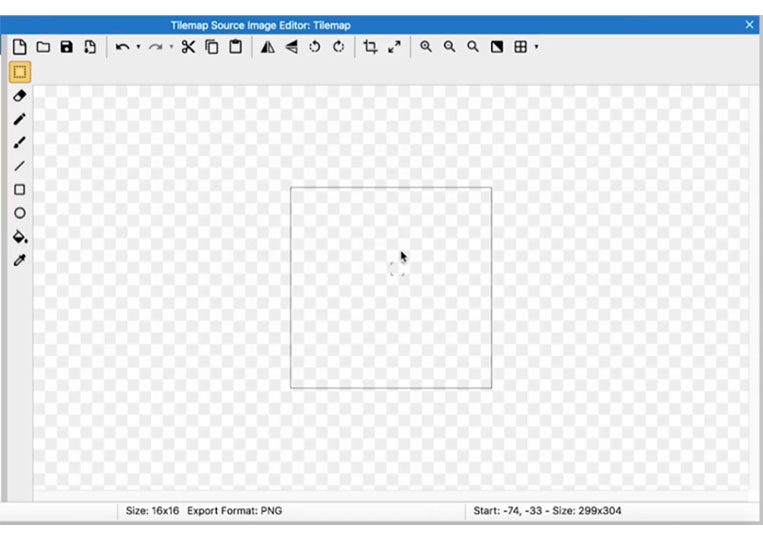Copy the selection
763x541 pixels.
coord(212,47)
